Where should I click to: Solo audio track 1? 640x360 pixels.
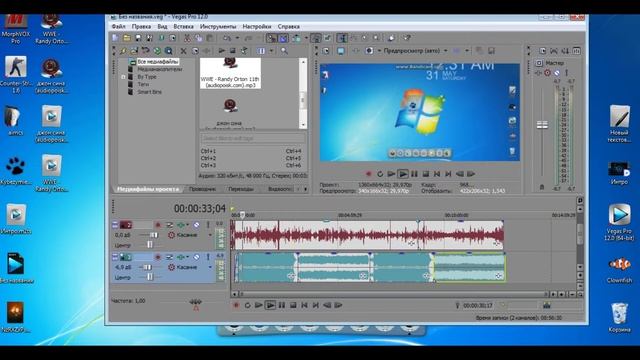[x=208, y=224]
